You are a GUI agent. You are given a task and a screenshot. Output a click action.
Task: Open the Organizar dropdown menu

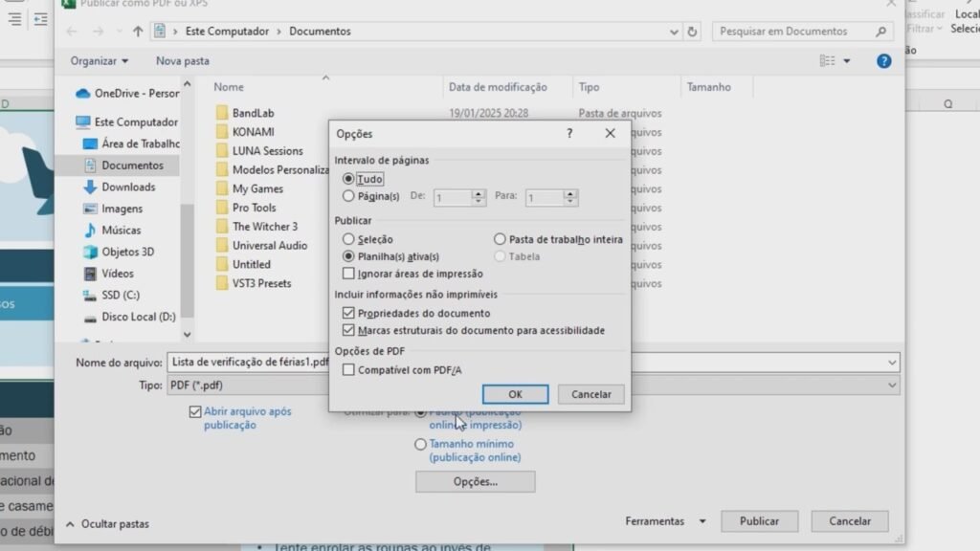tap(99, 61)
